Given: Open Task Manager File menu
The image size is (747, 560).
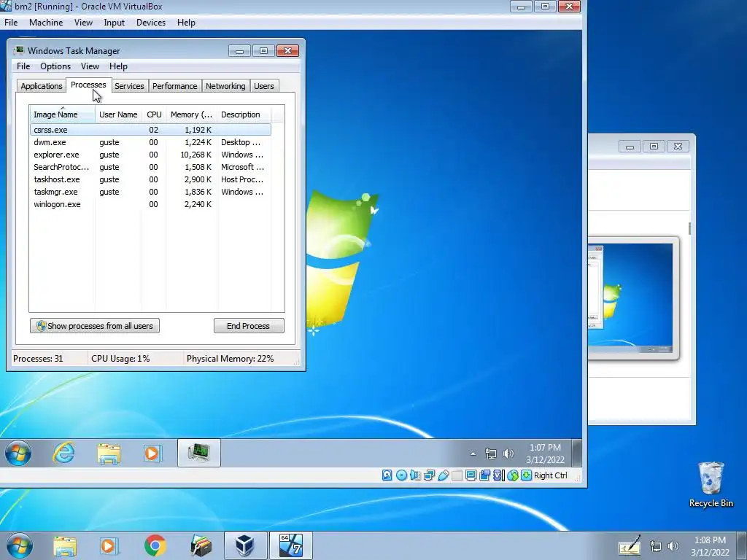Looking at the screenshot, I should coord(23,66).
